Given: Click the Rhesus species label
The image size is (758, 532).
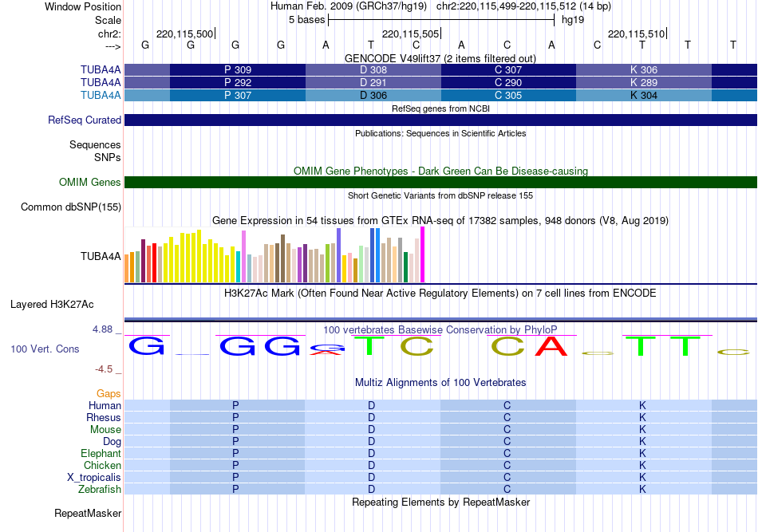Looking at the screenshot, I should [x=104, y=417].
